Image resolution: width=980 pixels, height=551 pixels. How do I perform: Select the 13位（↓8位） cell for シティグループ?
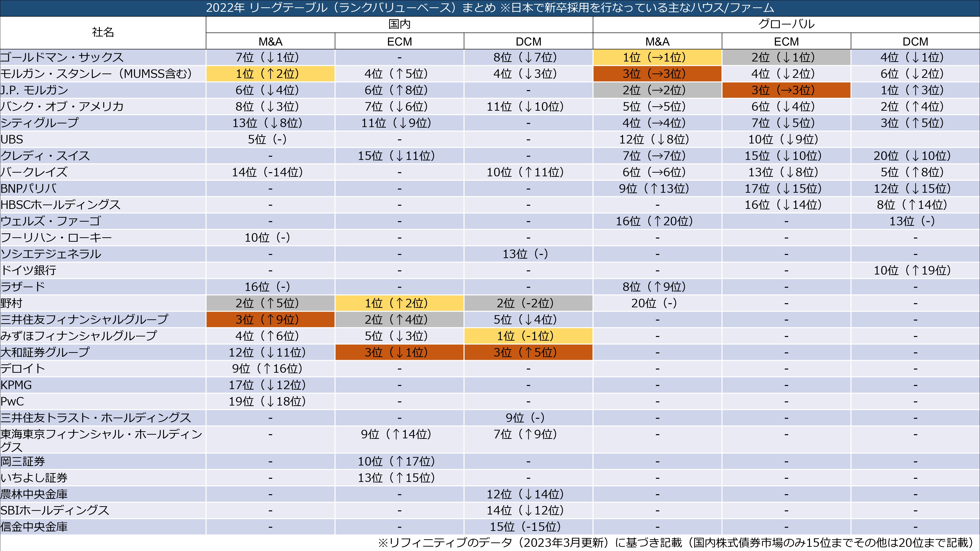tap(270, 123)
